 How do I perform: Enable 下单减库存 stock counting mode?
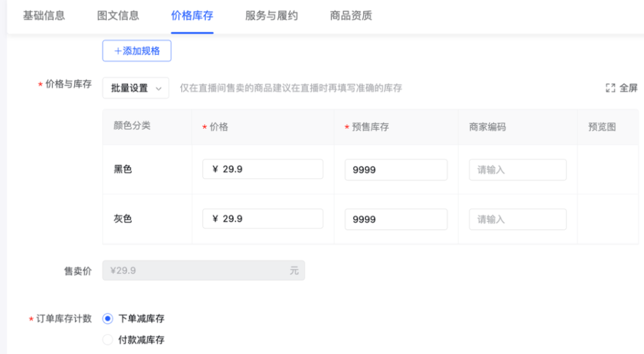107,318
